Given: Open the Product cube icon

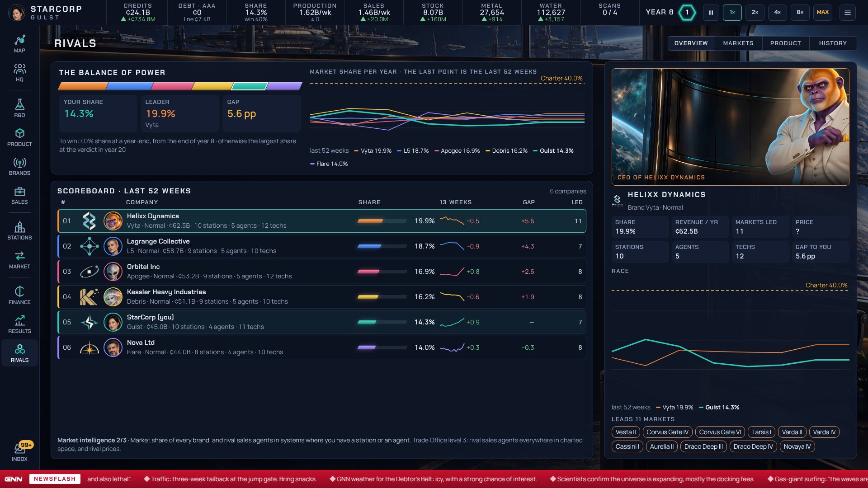Looking at the screenshot, I should coord(19,137).
